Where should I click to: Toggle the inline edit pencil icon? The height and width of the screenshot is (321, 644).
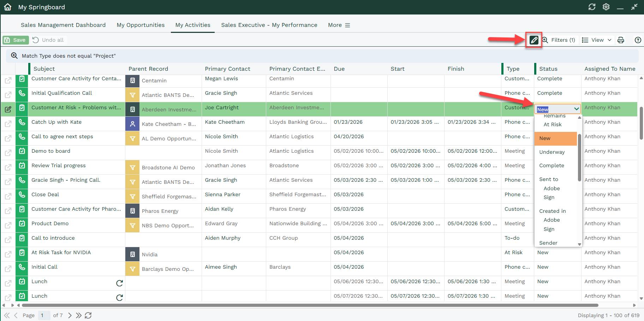point(534,40)
